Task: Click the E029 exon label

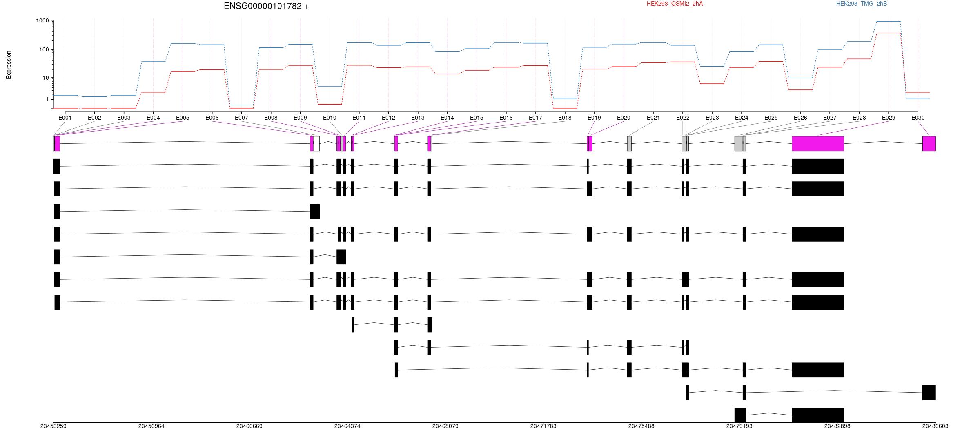Action: (x=889, y=118)
